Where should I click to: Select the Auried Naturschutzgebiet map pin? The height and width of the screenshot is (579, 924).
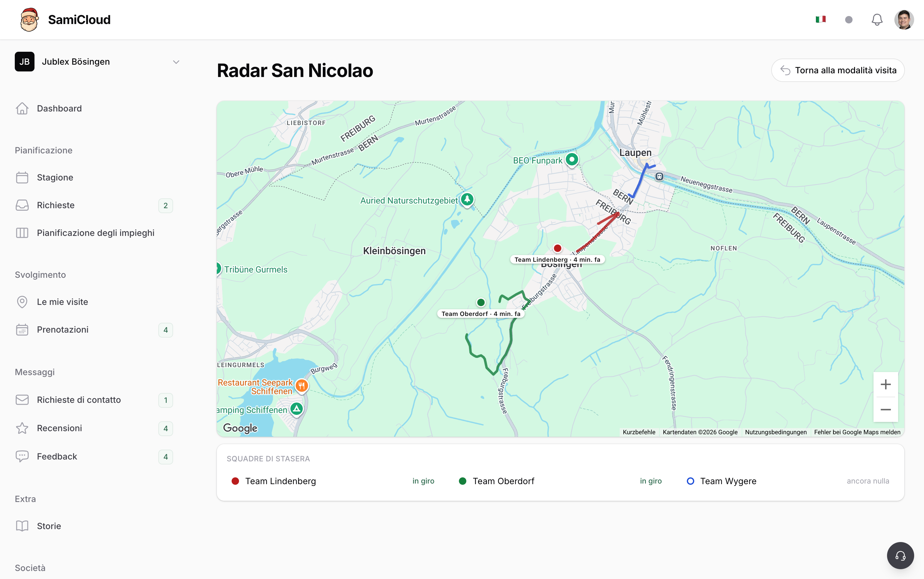(467, 200)
